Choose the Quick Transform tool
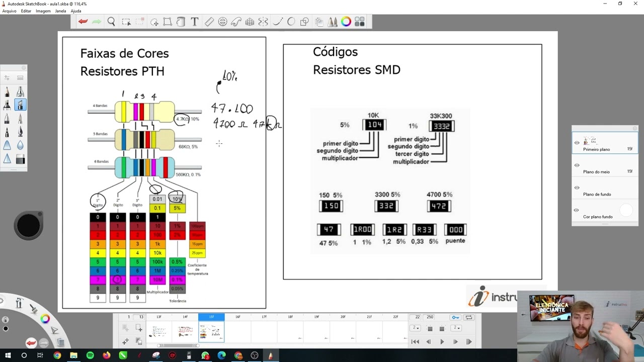Image resolution: width=644 pixels, height=362 pixels. [x=154, y=22]
